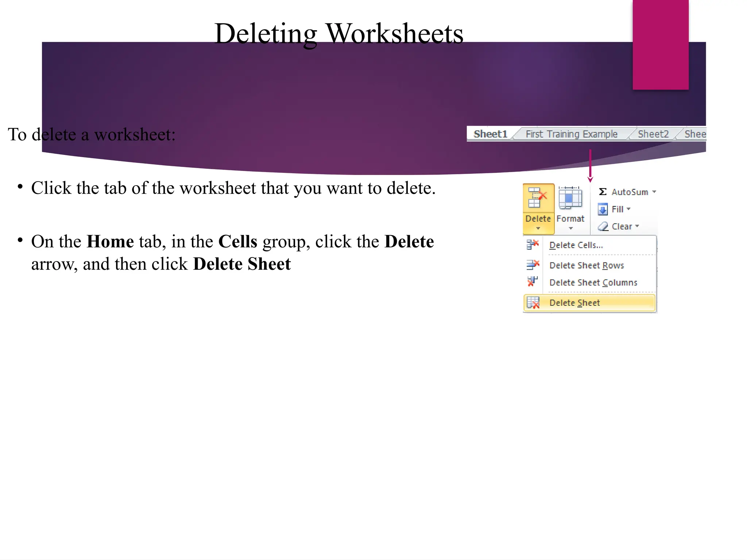This screenshot has height=560, width=747.
Task: Switch to the Sheet2 worksheet tab
Action: [653, 134]
